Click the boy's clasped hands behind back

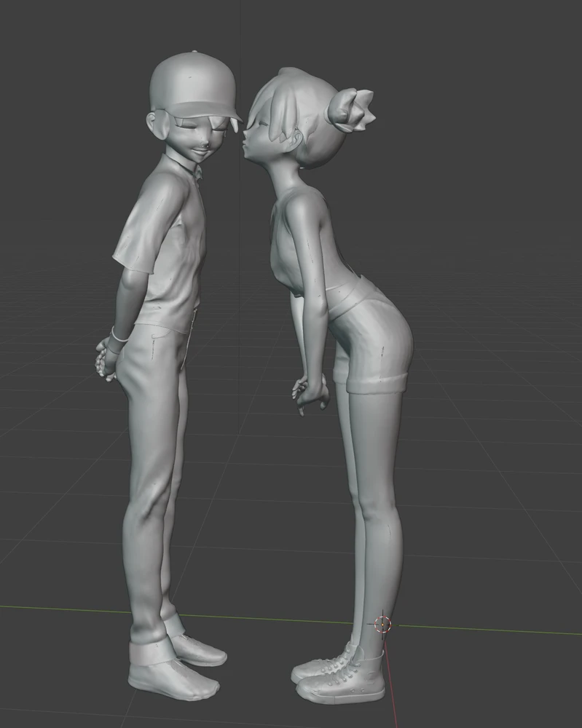106,358
